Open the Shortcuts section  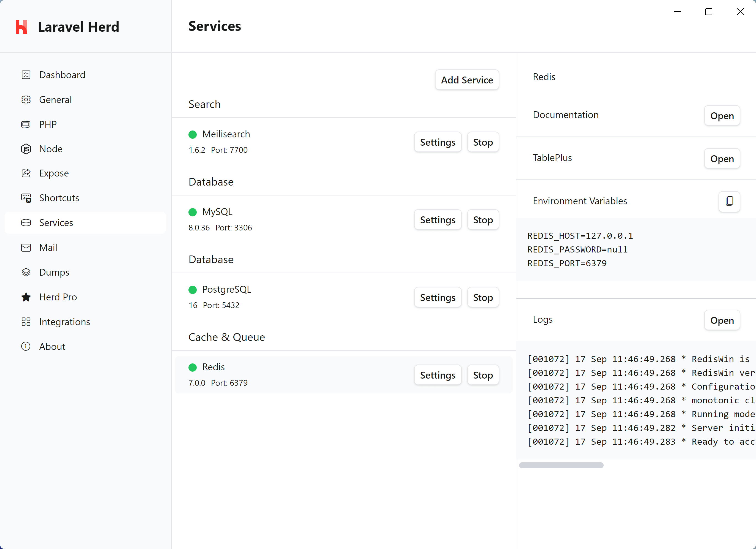59,198
